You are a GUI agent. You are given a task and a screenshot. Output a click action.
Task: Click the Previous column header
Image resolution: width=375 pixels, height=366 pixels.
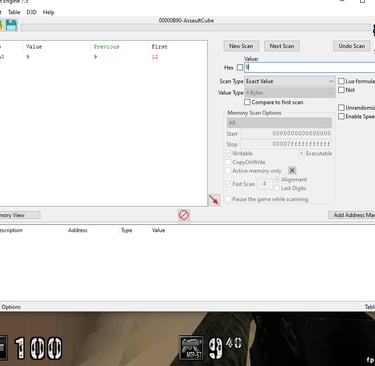point(106,47)
